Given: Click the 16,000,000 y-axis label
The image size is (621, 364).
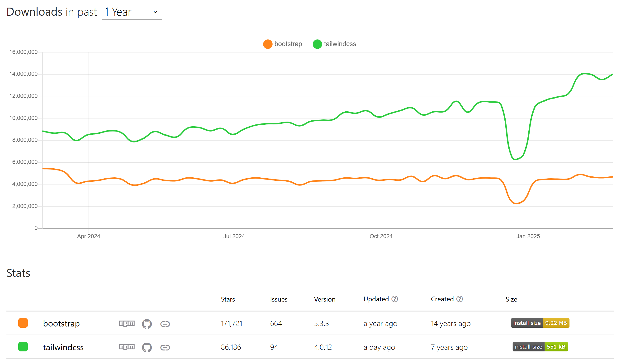Looking at the screenshot, I should [24, 52].
